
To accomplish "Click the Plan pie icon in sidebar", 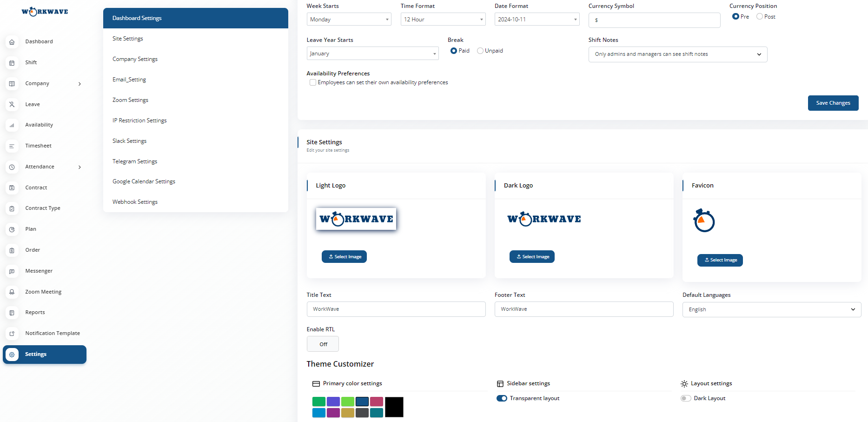I will click(x=12, y=229).
